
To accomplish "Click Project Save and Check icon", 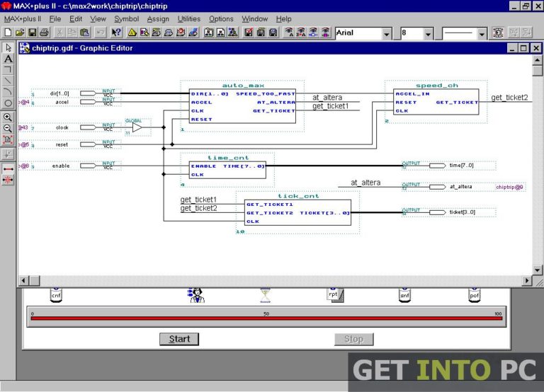I will [x=249, y=33].
